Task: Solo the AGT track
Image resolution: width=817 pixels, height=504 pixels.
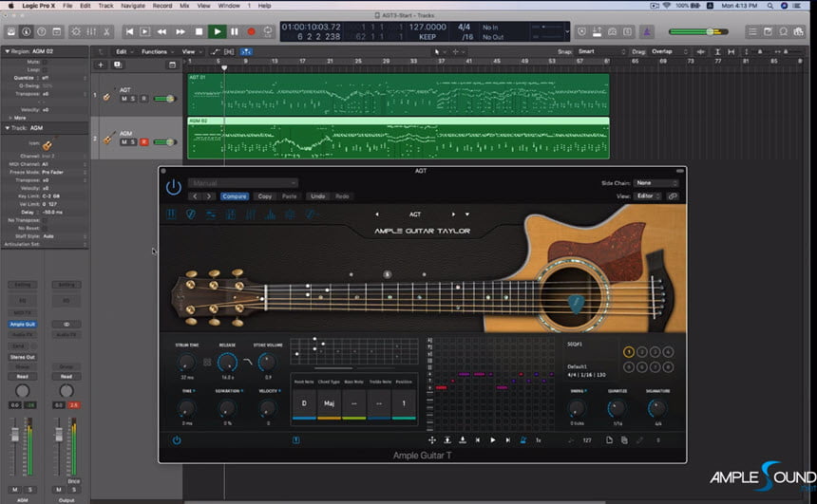Action: pyautogui.click(x=132, y=99)
